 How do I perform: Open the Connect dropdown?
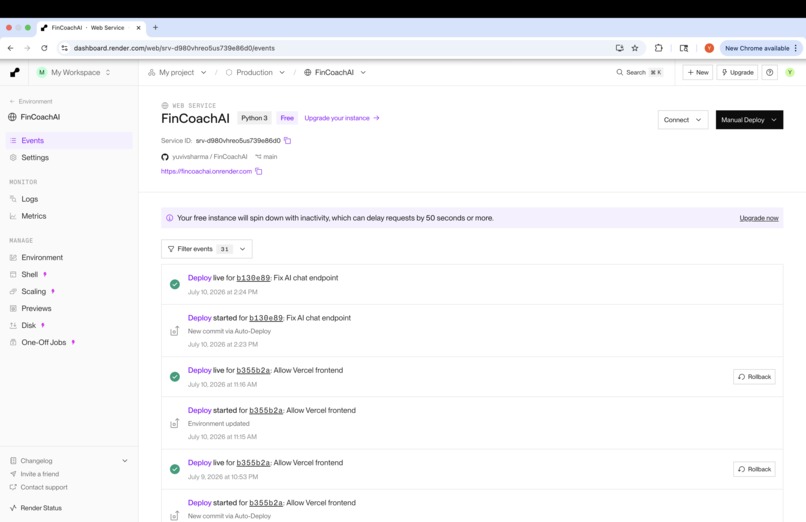tap(683, 120)
